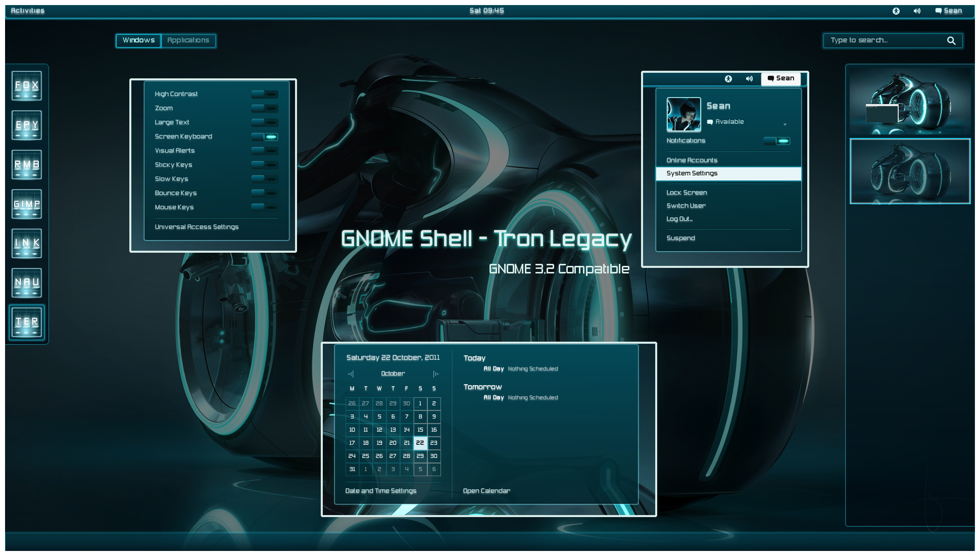Go to the previous month in the calendar
Viewport: 980px width, 556px height.
351,374
